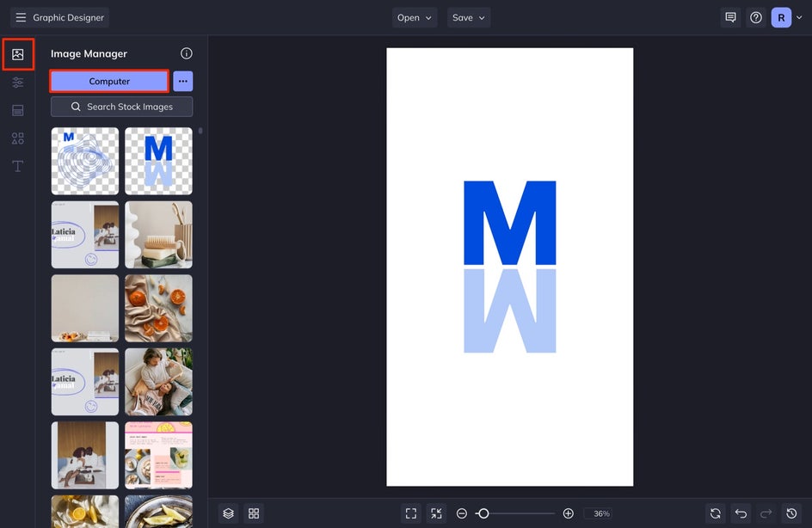This screenshot has height=528, width=812.
Task: Select the blue MW logo thumbnail
Action: [158, 161]
